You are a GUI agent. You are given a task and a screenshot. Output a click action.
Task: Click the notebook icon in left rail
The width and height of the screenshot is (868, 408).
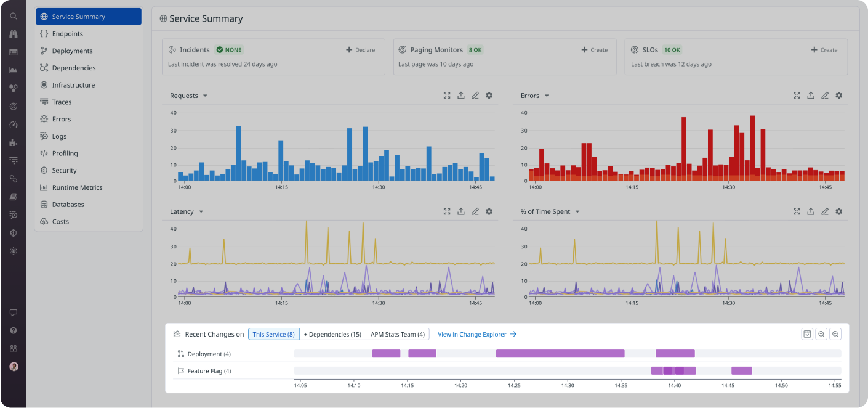[14, 197]
